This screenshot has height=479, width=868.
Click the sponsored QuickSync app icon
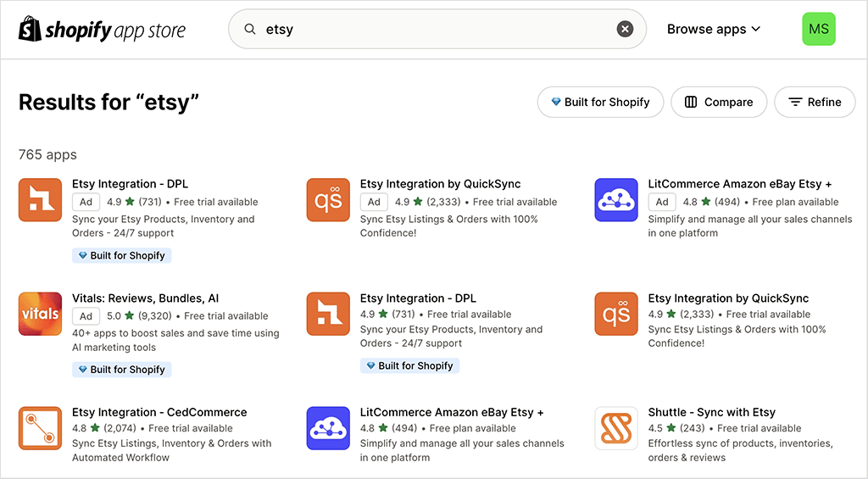pyautogui.click(x=328, y=200)
